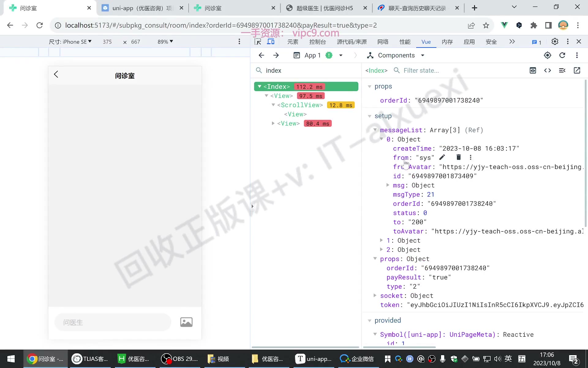588x368 pixels.
Task: Click the image upload icon in chat input bar
Action: pos(186,322)
